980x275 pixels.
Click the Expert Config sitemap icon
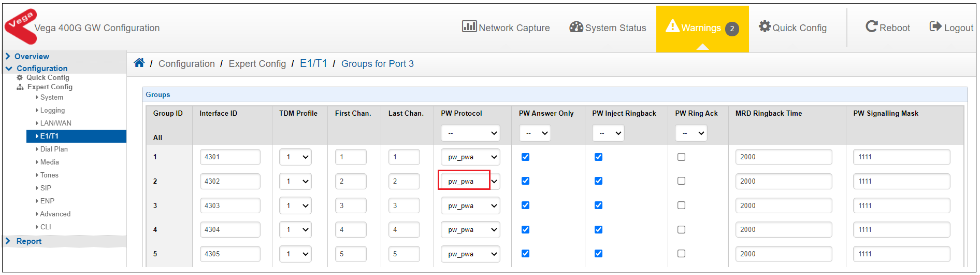(x=20, y=87)
